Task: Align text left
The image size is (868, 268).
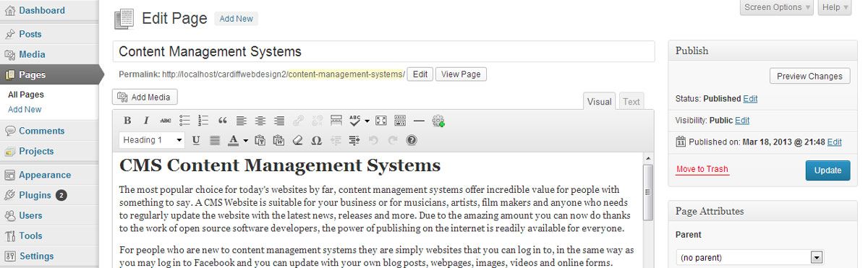Action: 241,121
